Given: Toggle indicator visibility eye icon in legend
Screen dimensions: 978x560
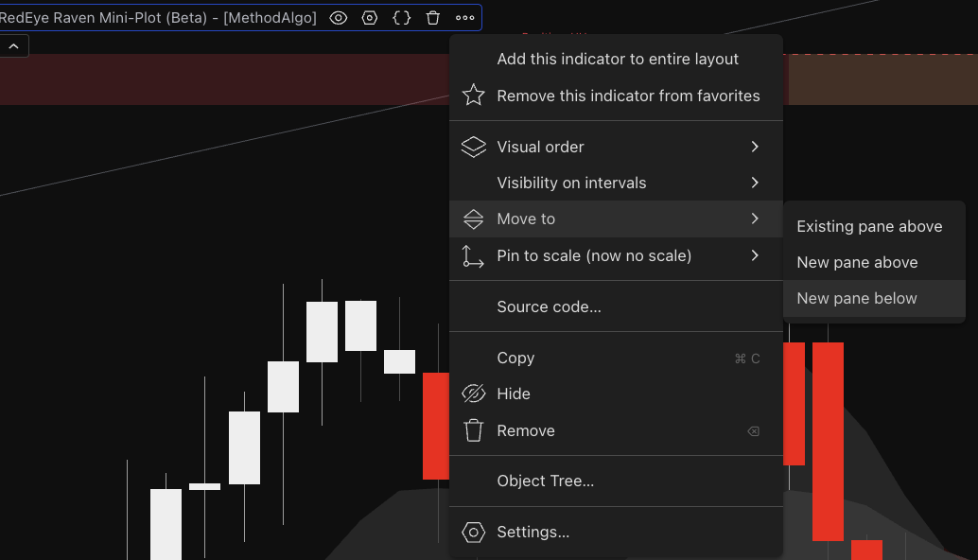Looking at the screenshot, I should [339, 18].
